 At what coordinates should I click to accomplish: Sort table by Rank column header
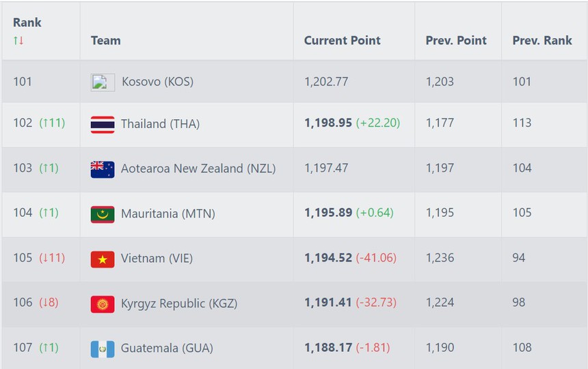pyautogui.click(x=27, y=23)
